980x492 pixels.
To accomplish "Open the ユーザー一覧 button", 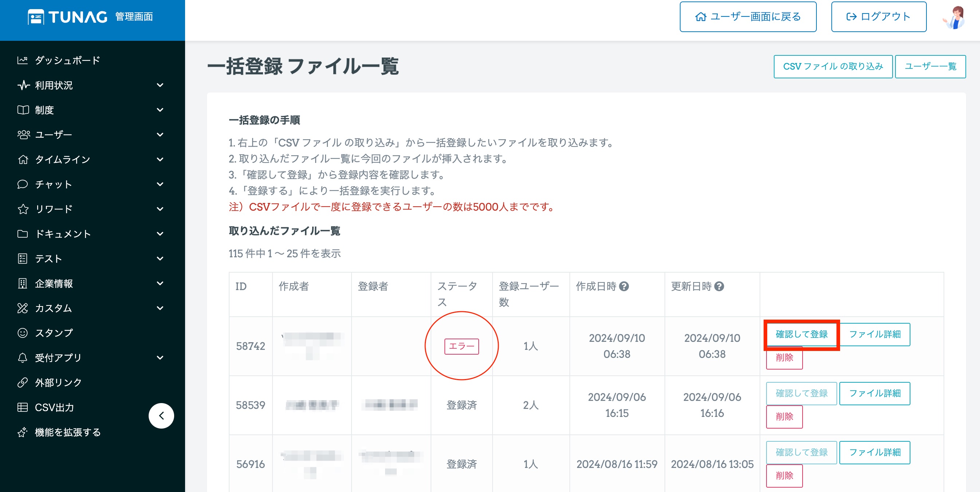I will click(930, 67).
